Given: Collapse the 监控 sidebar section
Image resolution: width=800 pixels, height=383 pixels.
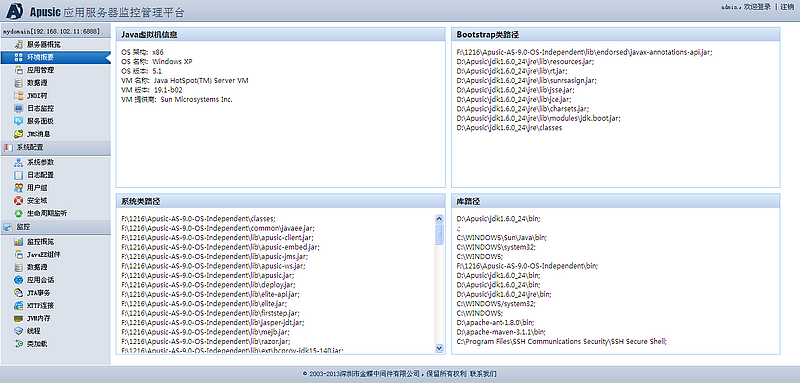Looking at the screenshot, I should [x=55, y=227].
